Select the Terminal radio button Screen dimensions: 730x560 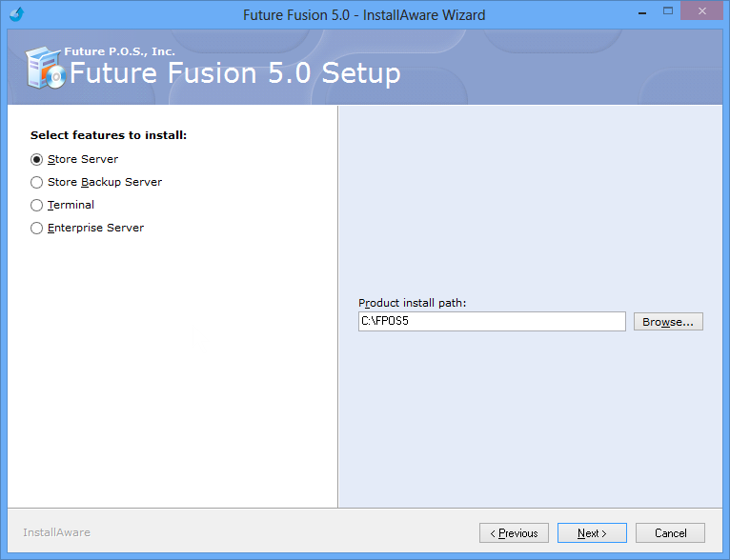coord(37,205)
